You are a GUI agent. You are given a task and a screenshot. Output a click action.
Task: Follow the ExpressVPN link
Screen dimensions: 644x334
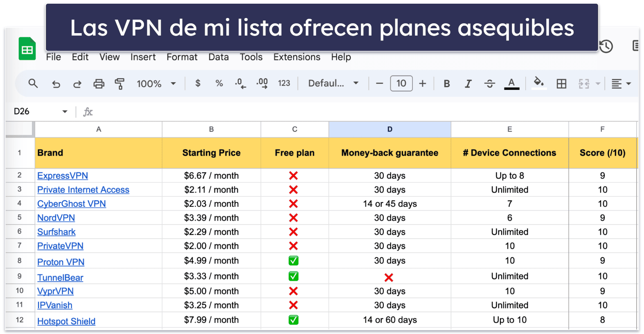click(63, 176)
